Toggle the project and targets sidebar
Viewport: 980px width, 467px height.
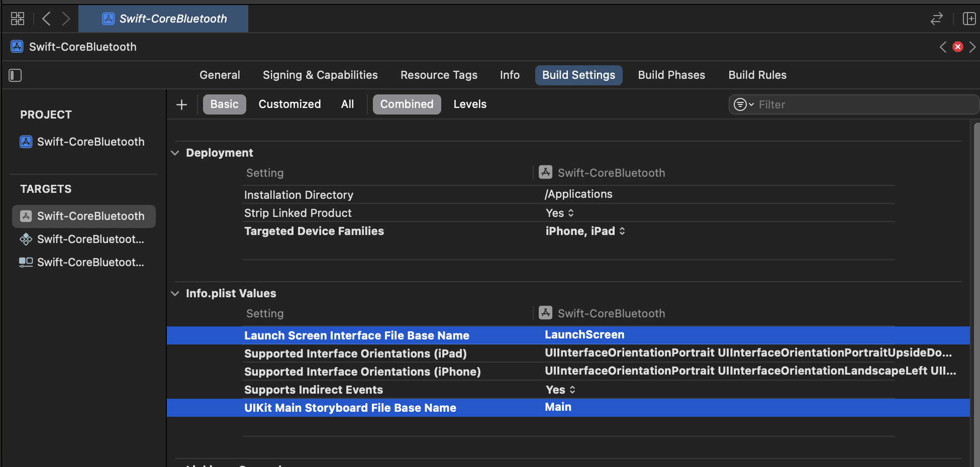[x=15, y=75]
